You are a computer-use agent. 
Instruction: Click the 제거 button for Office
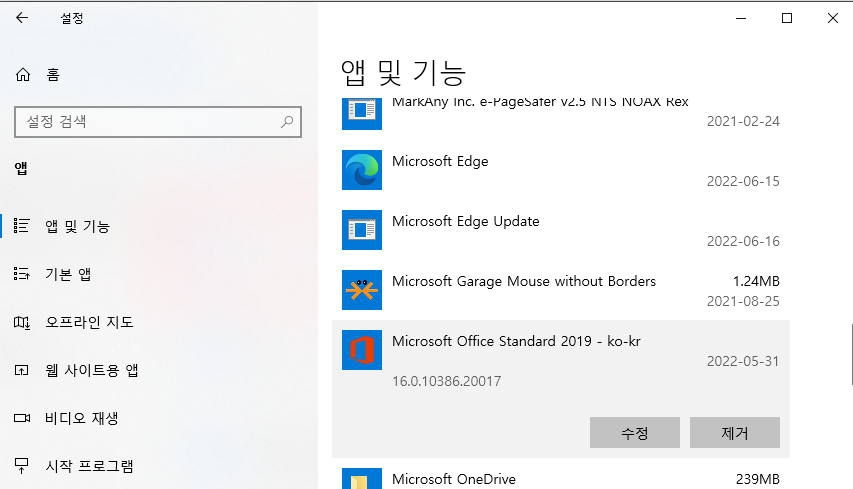[734, 432]
